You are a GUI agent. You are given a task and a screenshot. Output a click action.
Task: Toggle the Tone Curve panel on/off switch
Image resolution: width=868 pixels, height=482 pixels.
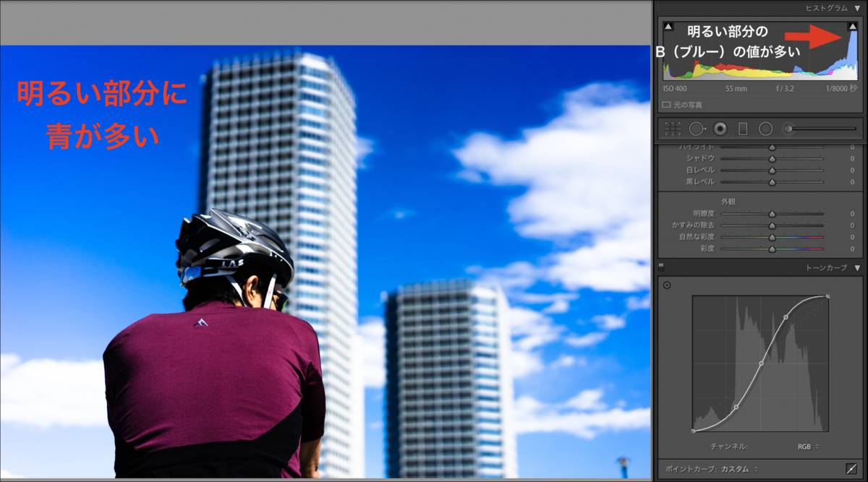point(660,267)
